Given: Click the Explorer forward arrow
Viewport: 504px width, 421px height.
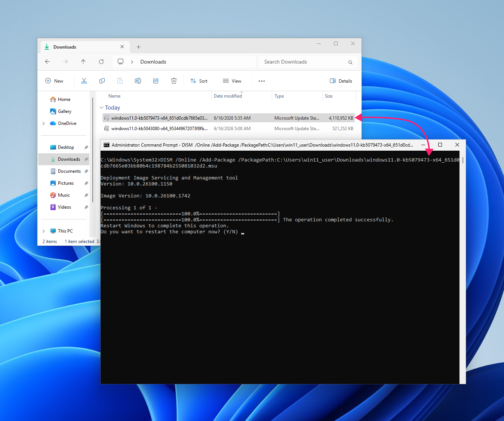Looking at the screenshot, I should coord(65,62).
